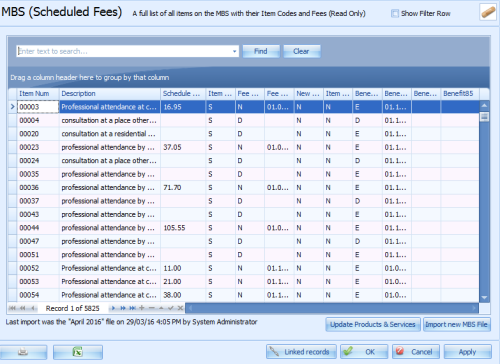Viewport: 500px width, 364px height.
Task: Click the Clear search button
Action: point(301,51)
